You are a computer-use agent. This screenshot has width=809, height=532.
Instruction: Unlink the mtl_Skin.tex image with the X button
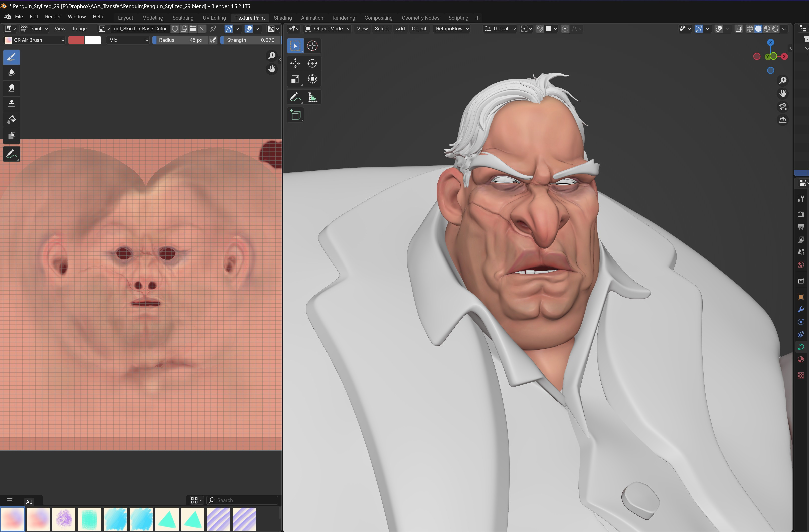coord(202,29)
